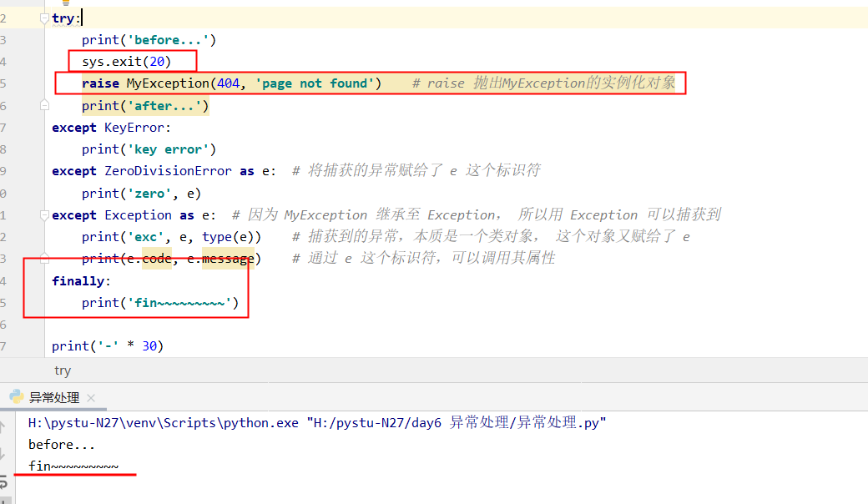Toggle soft-wrap in the run console
The width and height of the screenshot is (868, 504).
(x=4, y=481)
